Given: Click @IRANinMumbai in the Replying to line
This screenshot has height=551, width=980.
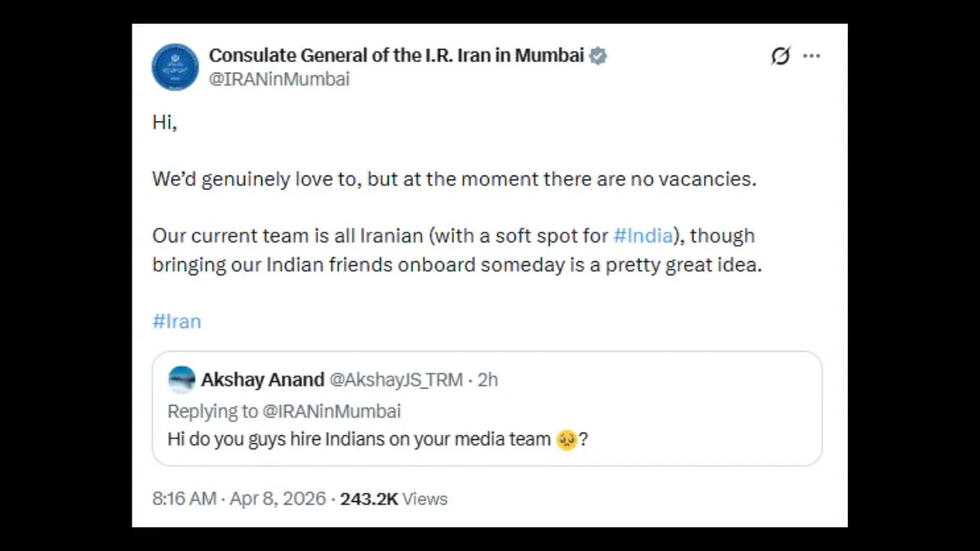Looking at the screenshot, I should coord(331,411).
